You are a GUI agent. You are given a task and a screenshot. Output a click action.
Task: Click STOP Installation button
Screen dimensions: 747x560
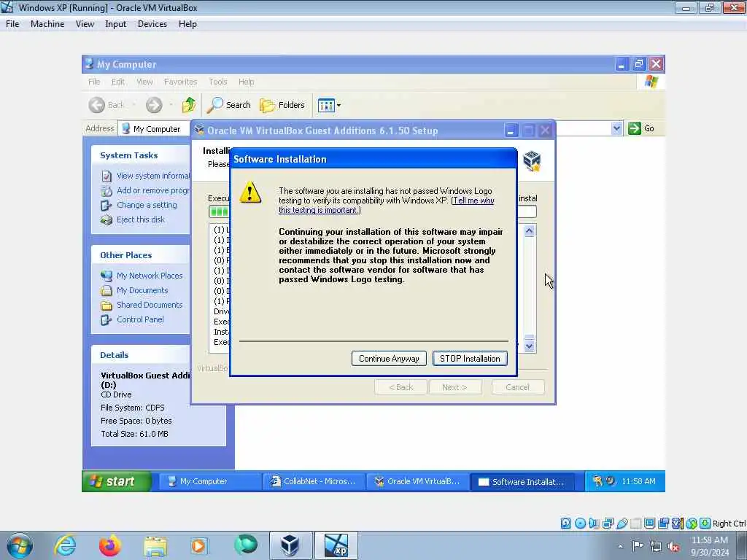tap(470, 359)
